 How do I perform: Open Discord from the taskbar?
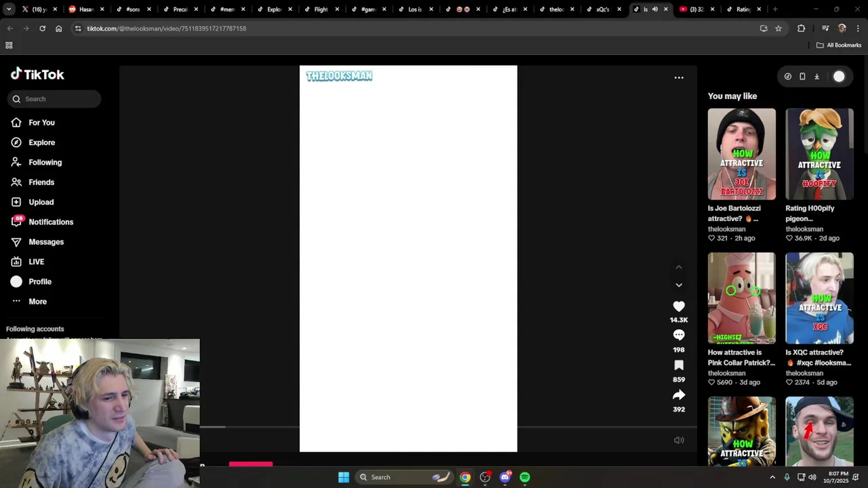coord(505,477)
